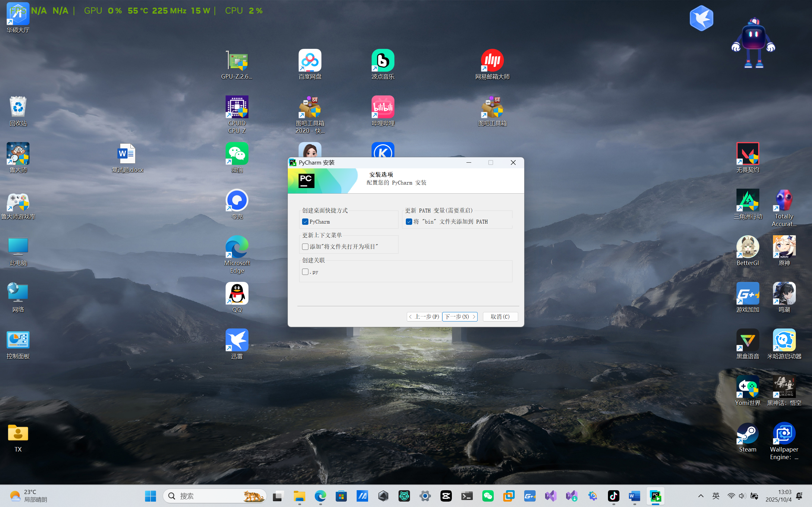The image size is (812, 507).
Task: Launch Bilibili from the desktop
Action: point(383,107)
